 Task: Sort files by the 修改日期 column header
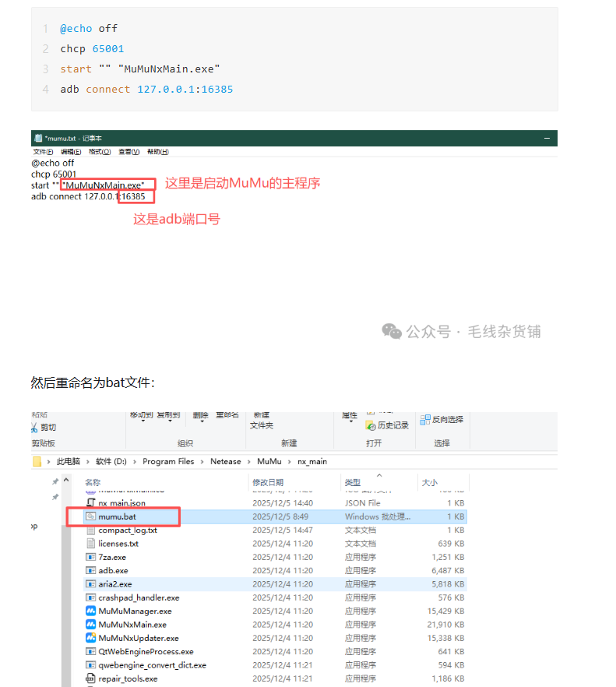click(x=268, y=482)
